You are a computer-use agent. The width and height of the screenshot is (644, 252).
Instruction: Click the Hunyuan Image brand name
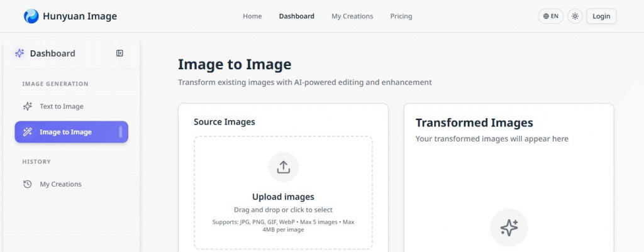tap(79, 16)
